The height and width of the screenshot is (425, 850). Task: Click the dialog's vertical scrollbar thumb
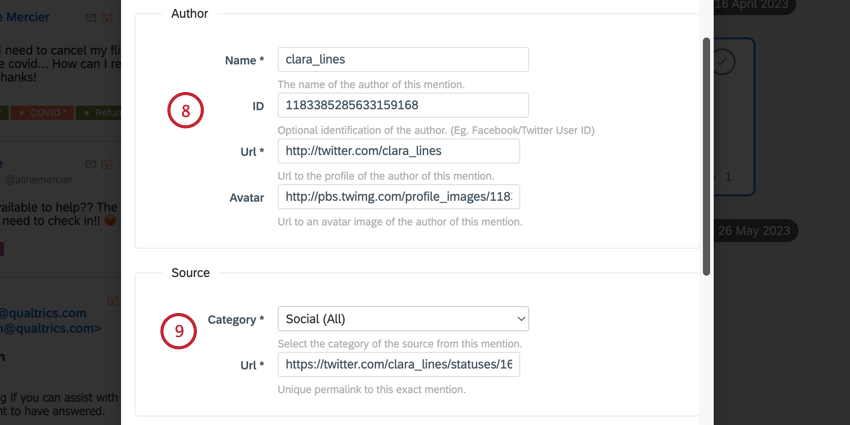tap(706, 157)
